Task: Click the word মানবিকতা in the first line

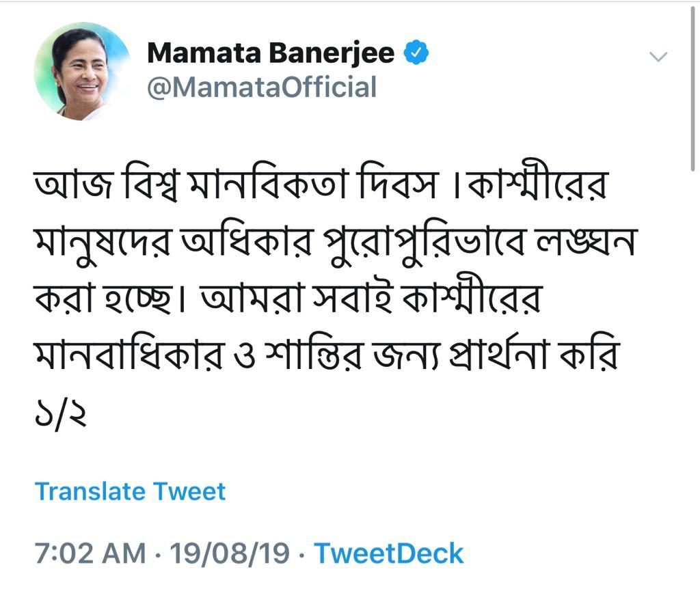Action: [x=269, y=183]
